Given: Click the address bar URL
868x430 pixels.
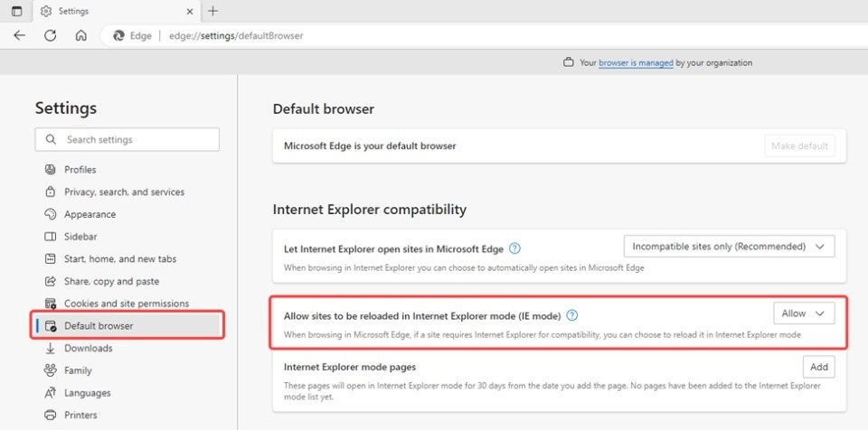Looking at the screenshot, I should [x=235, y=35].
